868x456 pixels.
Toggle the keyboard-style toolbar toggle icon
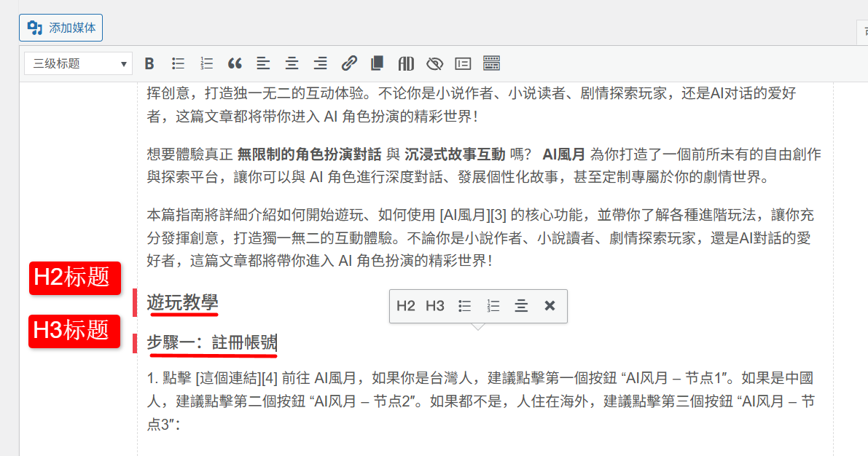(x=491, y=63)
